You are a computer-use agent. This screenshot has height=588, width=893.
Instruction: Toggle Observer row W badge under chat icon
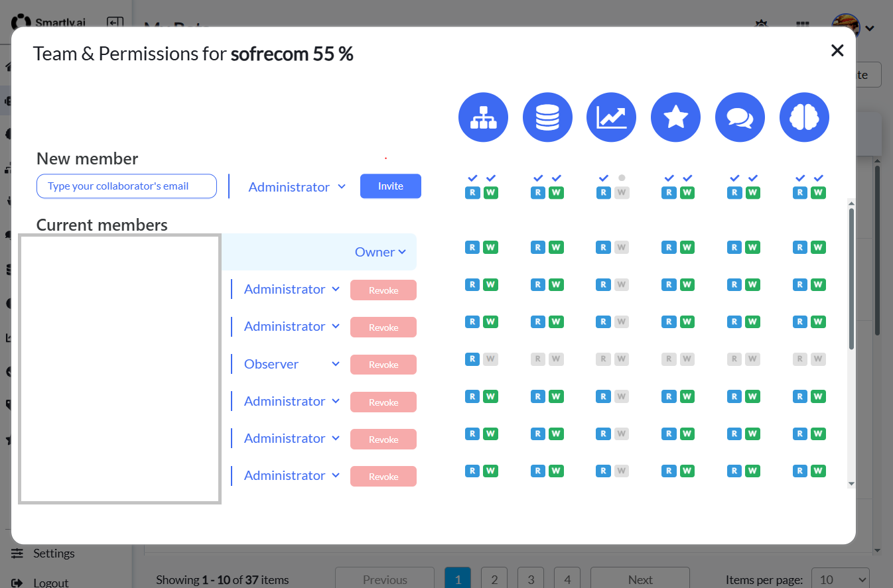(x=753, y=359)
